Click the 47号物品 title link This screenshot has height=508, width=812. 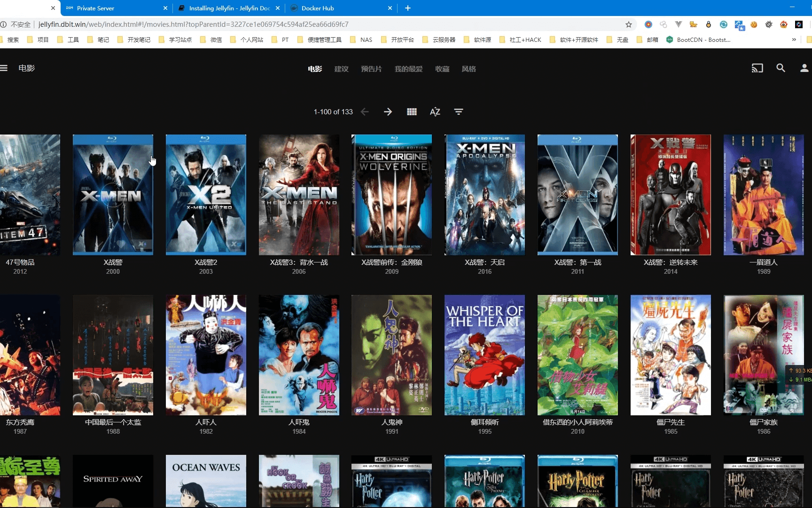click(x=20, y=262)
